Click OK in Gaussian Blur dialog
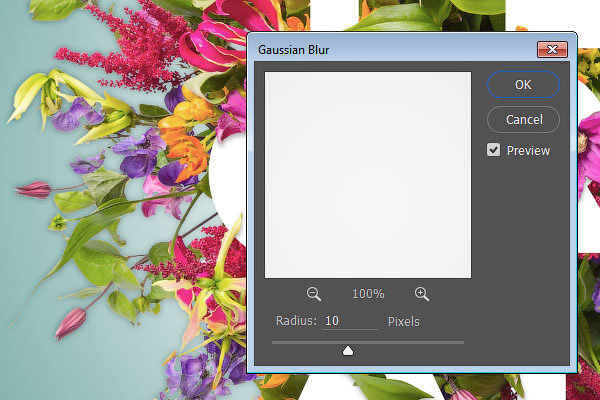 tap(523, 84)
